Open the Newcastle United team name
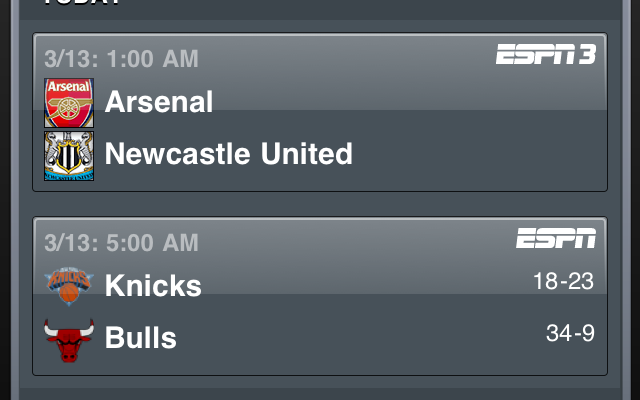Viewport: 640px width, 400px height. coord(228,154)
